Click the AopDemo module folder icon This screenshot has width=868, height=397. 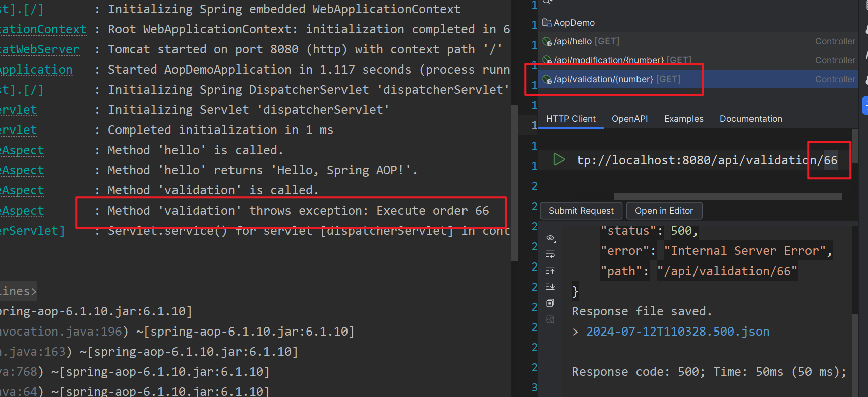click(547, 23)
